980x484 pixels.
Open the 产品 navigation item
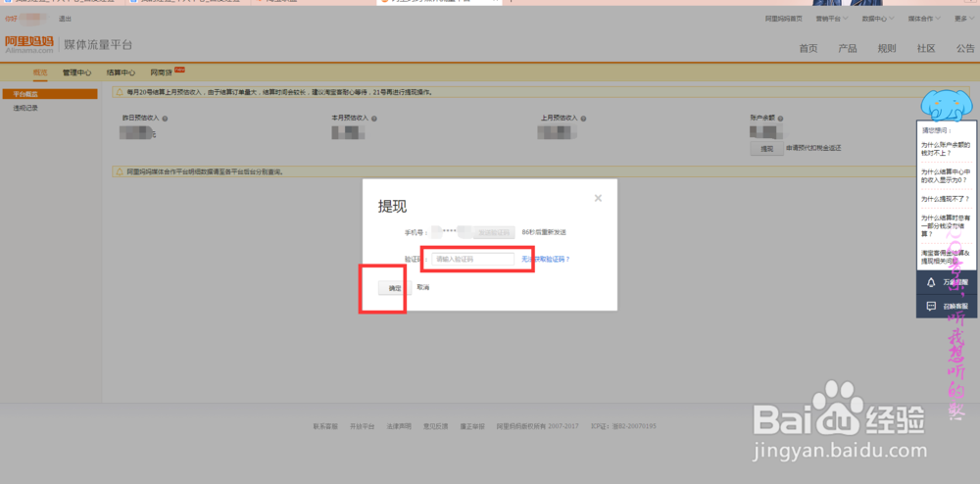[848, 49]
